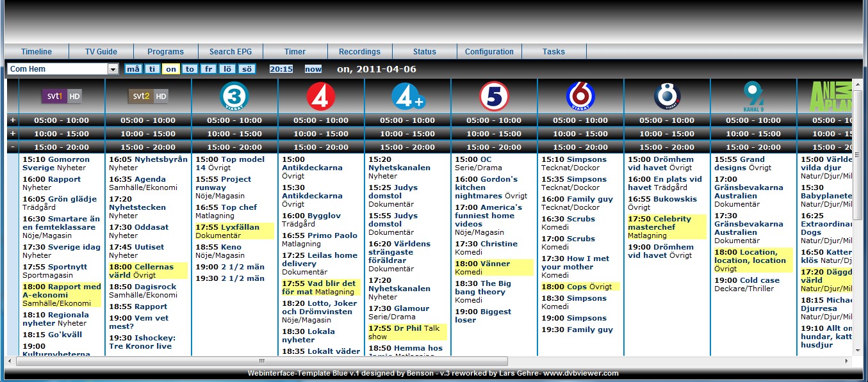
Task: Expand the 10:00 - 15:00 row plus sign
Action: [x=12, y=134]
